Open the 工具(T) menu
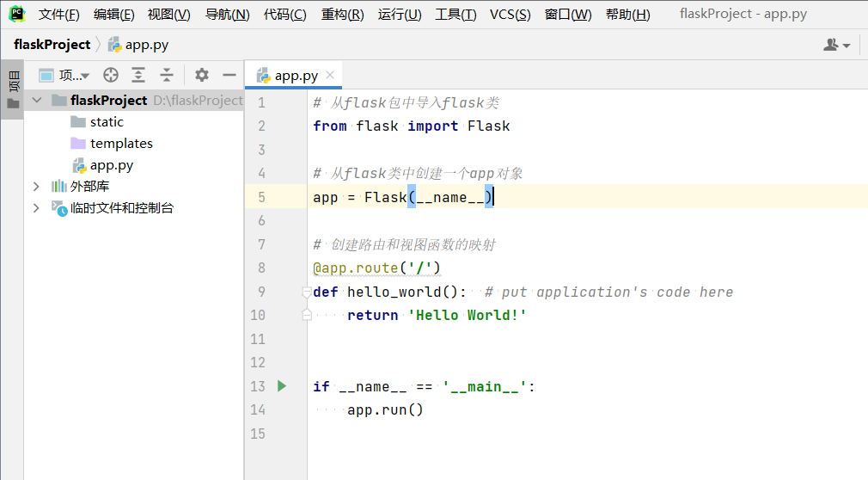This screenshot has height=480, width=868. click(x=455, y=15)
